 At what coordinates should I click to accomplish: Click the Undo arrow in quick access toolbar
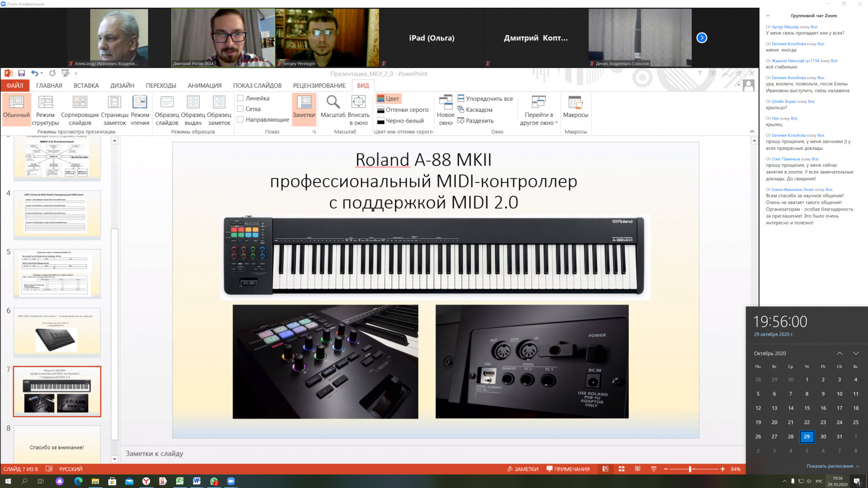pyautogui.click(x=34, y=73)
